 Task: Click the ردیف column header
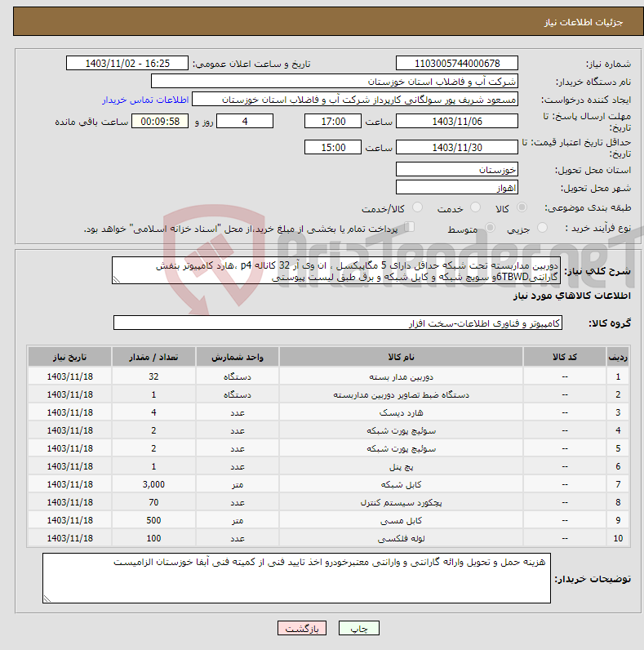pos(618,357)
